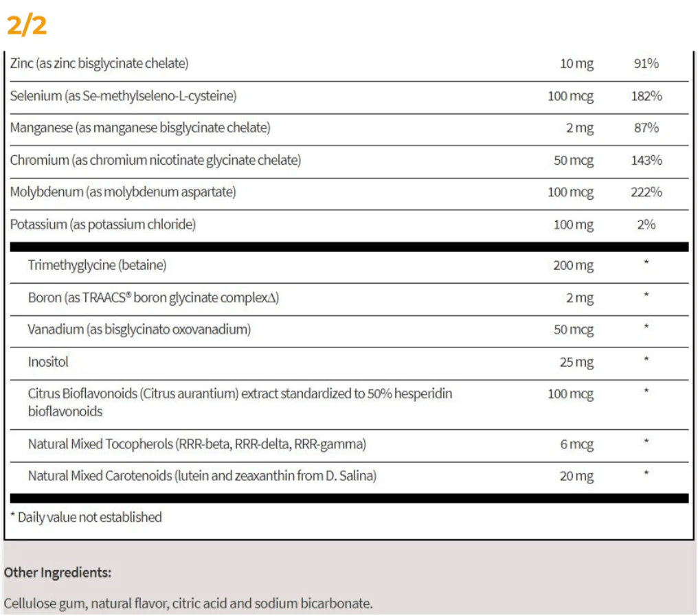Click the Other Ingredients heading

(58, 573)
